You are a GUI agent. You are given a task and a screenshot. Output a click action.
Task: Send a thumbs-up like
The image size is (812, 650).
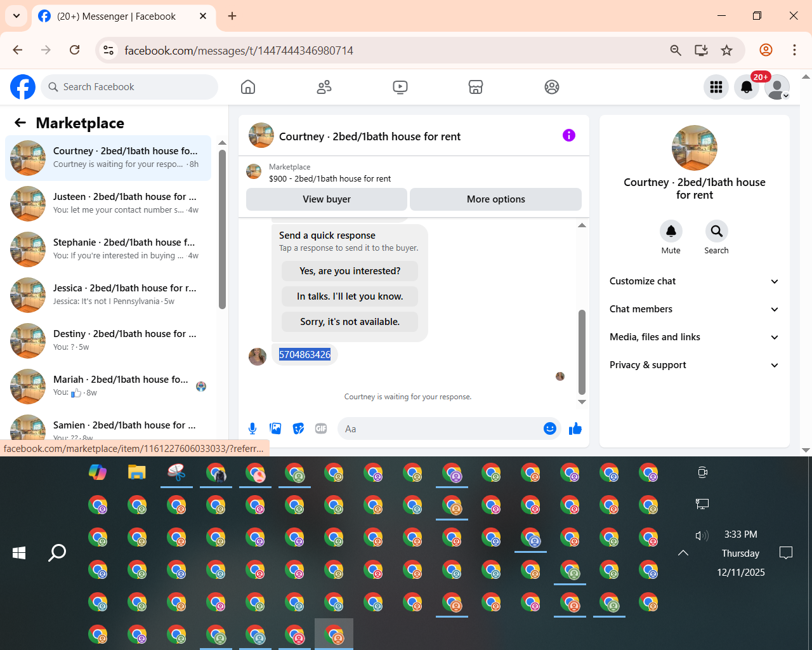tap(575, 428)
